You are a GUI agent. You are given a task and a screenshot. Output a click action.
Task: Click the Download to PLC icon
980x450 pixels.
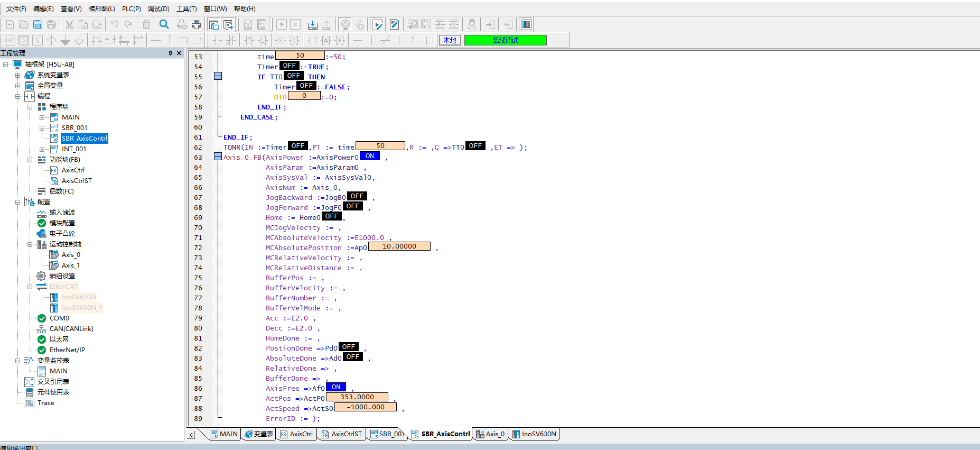click(313, 24)
